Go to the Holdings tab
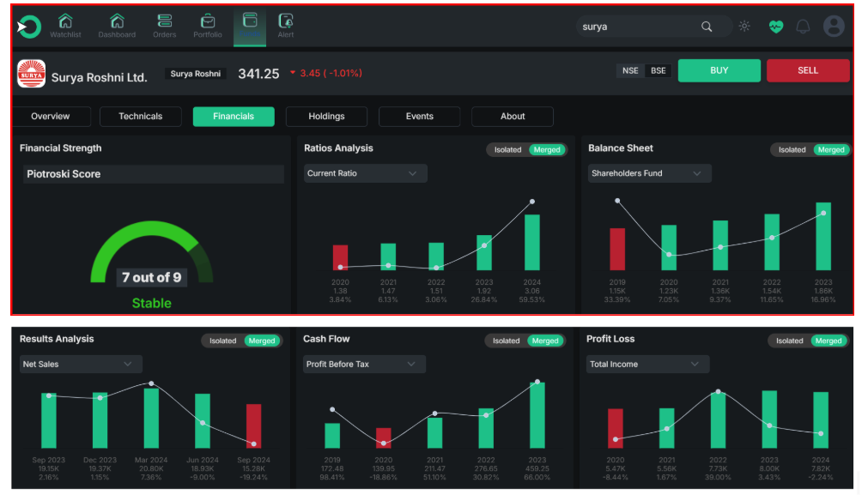Image resolution: width=868 pixels, height=501 pixels. pos(326,116)
